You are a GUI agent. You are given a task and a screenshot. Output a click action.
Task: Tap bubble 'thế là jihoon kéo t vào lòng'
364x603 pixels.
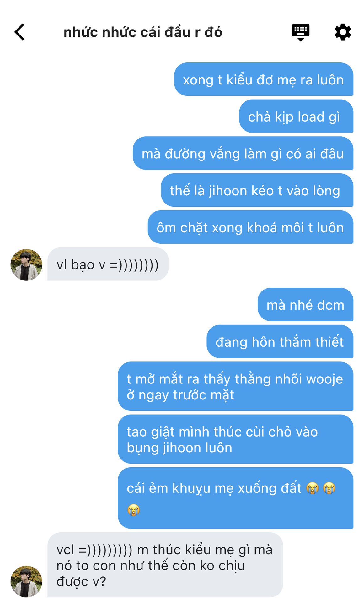(x=257, y=190)
